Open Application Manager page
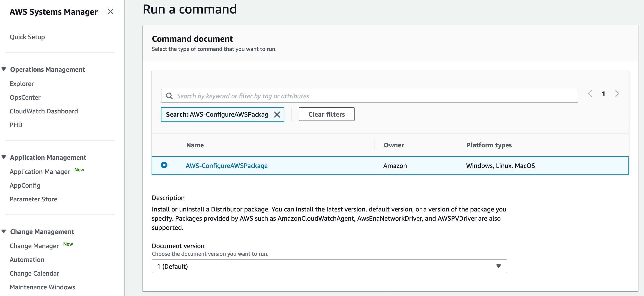This screenshot has width=644, height=296. (x=40, y=172)
